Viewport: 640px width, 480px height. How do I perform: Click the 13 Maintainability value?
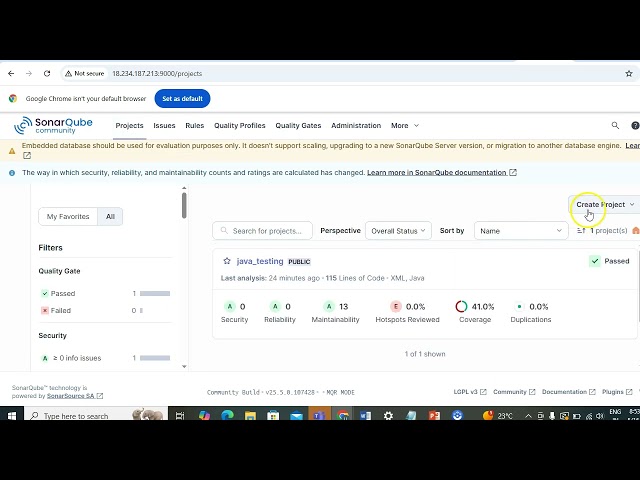tap(344, 307)
